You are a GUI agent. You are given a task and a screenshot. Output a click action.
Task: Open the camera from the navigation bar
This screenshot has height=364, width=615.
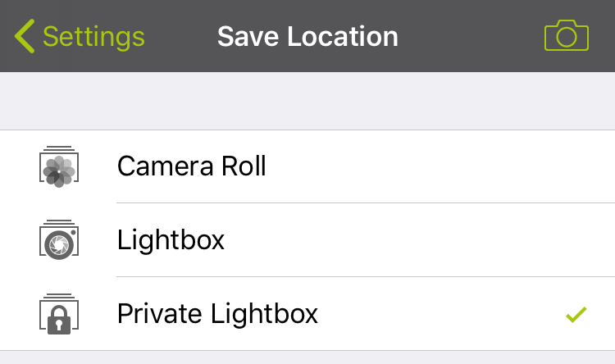click(x=567, y=37)
